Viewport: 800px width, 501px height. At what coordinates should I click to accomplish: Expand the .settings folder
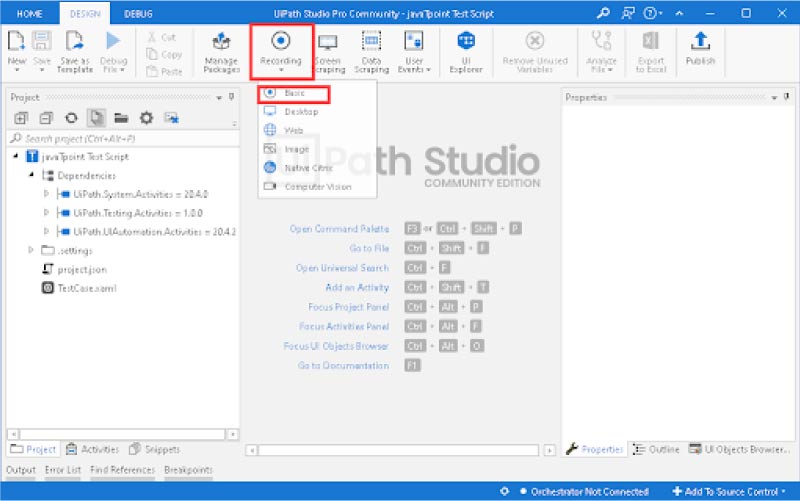31,250
